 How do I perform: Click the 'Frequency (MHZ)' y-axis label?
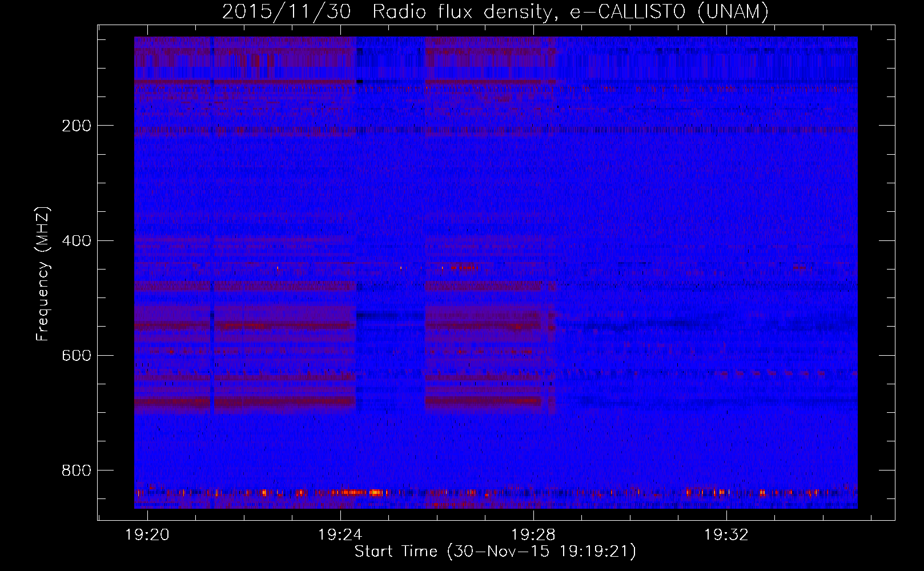coord(43,274)
